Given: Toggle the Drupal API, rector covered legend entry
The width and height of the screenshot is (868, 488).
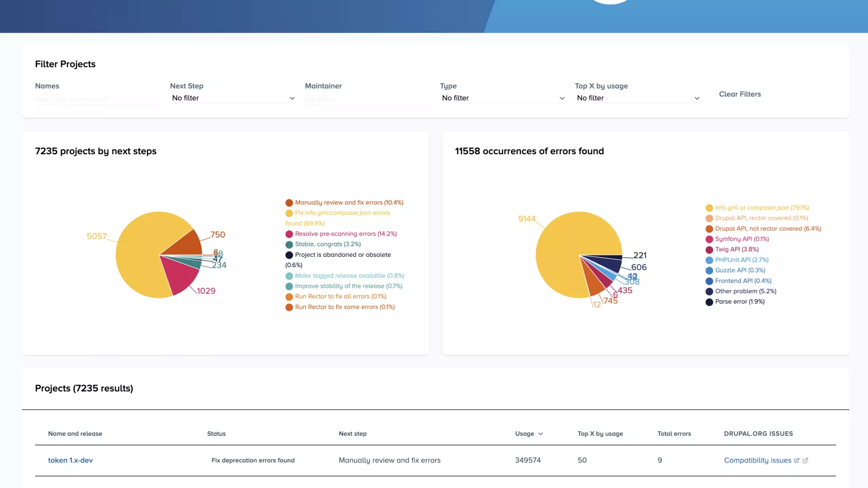Looking at the screenshot, I should click(757, 218).
